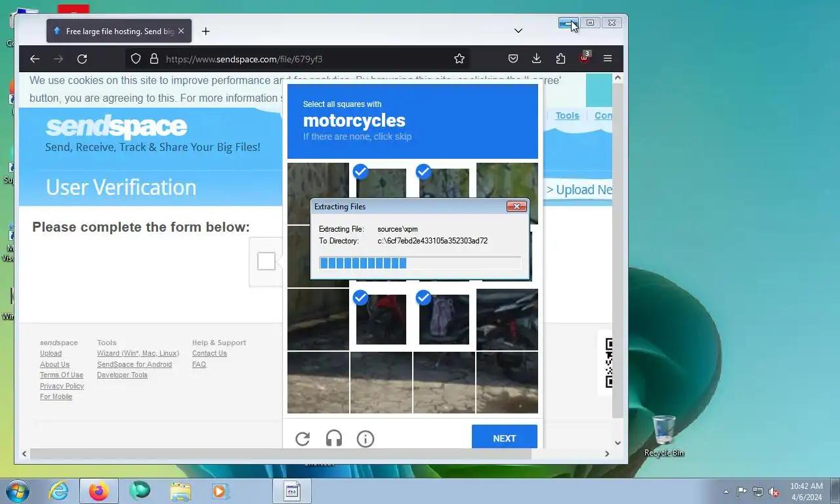This screenshot has width=840, height=504.
Task: Click the uBlock Origin extension icon
Action: tap(584, 58)
